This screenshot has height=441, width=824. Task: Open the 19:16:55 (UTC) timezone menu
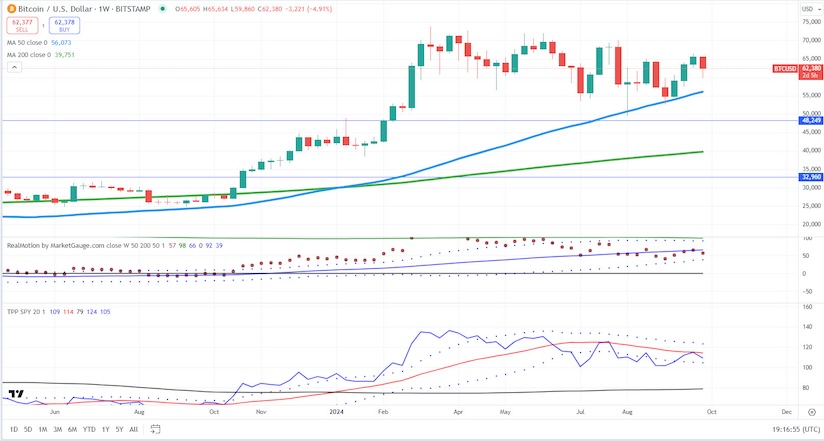click(x=794, y=429)
